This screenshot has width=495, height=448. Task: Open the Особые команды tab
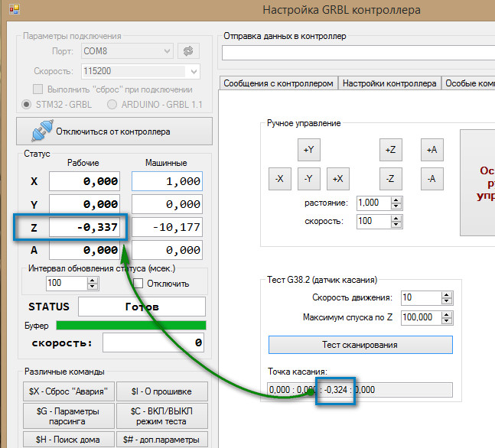[x=468, y=83]
